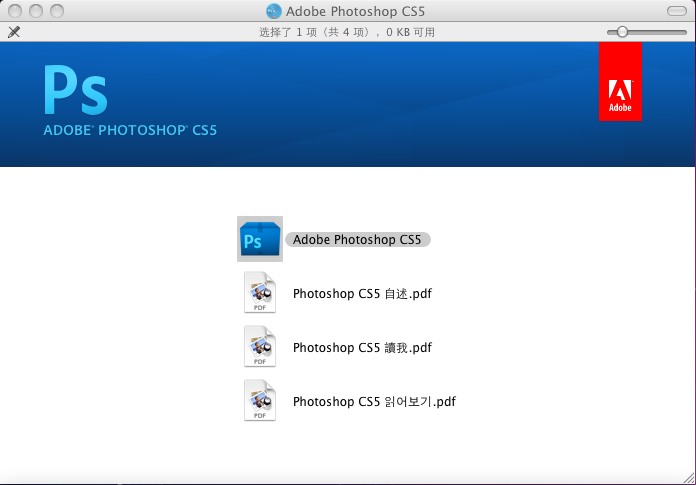Click the Photoshop CS5 自述.pdf file name
This screenshot has width=696, height=485.
click(x=362, y=294)
